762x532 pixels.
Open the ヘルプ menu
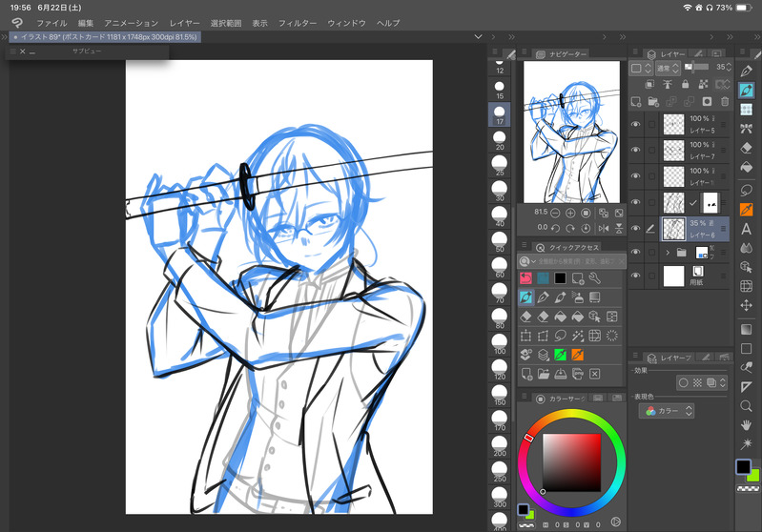388,23
